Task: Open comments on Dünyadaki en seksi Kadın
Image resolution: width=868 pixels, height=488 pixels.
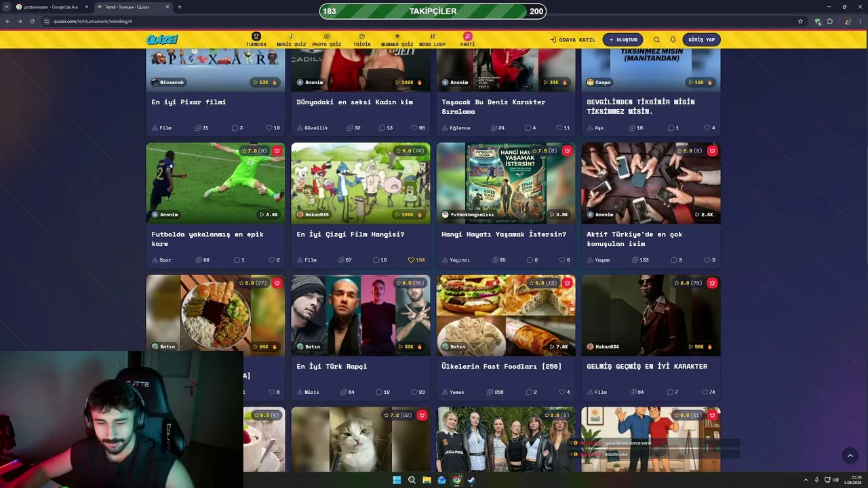Action: coord(386,127)
